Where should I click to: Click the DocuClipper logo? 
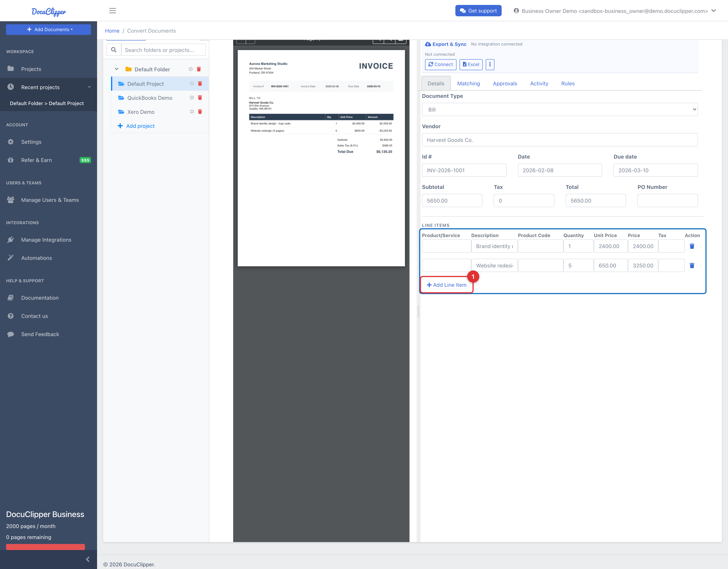(x=49, y=12)
